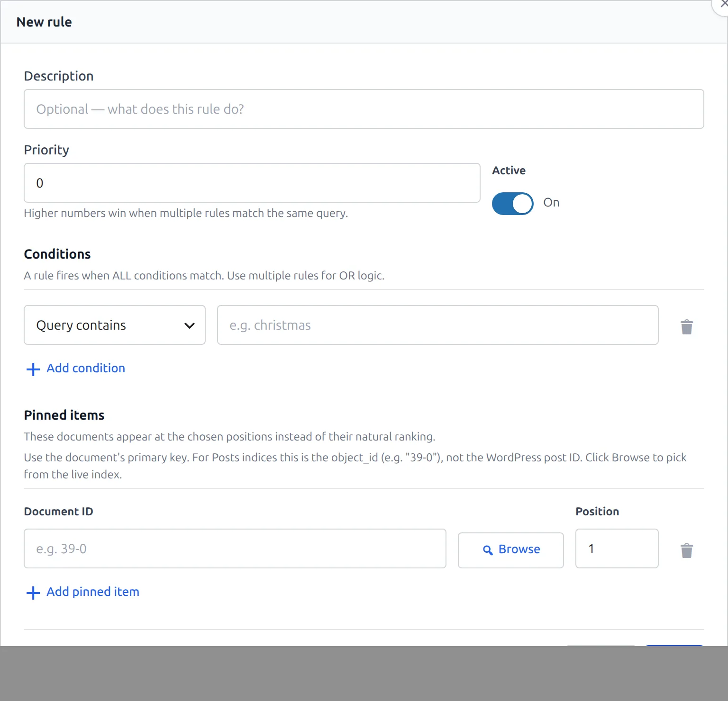Toggle the Active switch off
The height and width of the screenshot is (701, 728).
[512, 204]
